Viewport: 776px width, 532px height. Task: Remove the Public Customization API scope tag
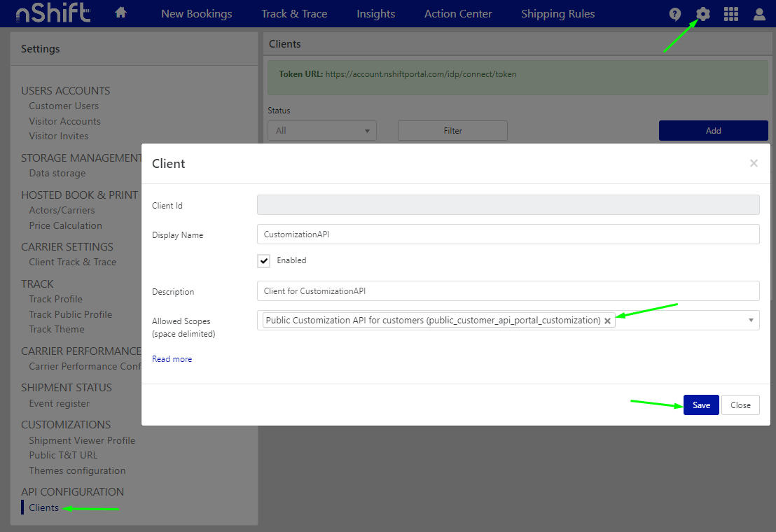pyautogui.click(x=607, y=321)
